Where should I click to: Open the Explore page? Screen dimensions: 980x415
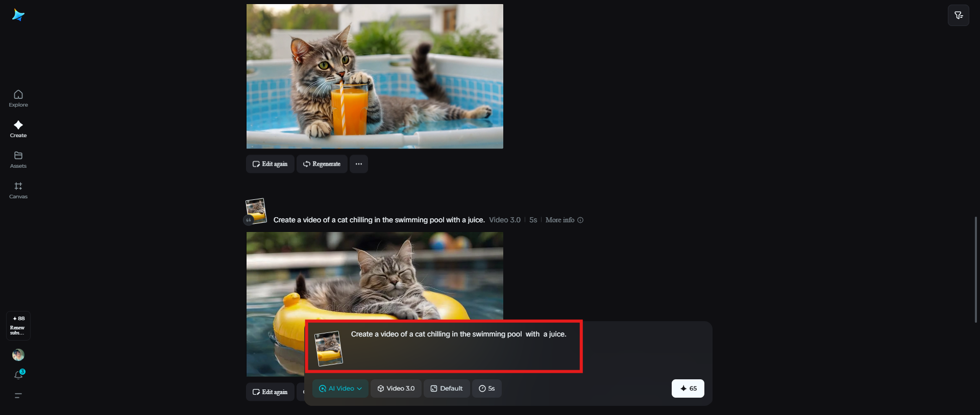pos(18,98)
